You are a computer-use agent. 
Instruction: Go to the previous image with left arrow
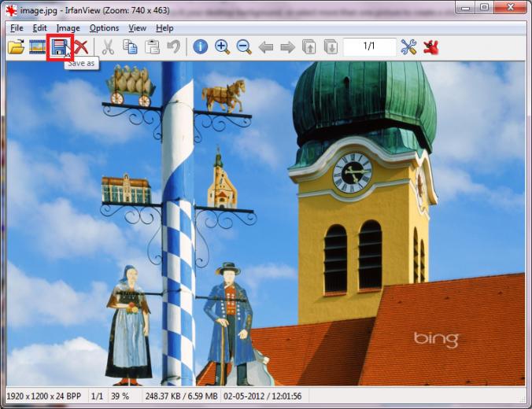click(x=266, y=47)
